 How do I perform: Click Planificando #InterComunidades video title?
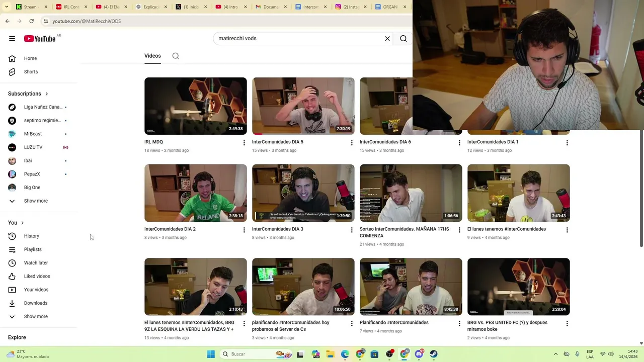tap(394, 323)
